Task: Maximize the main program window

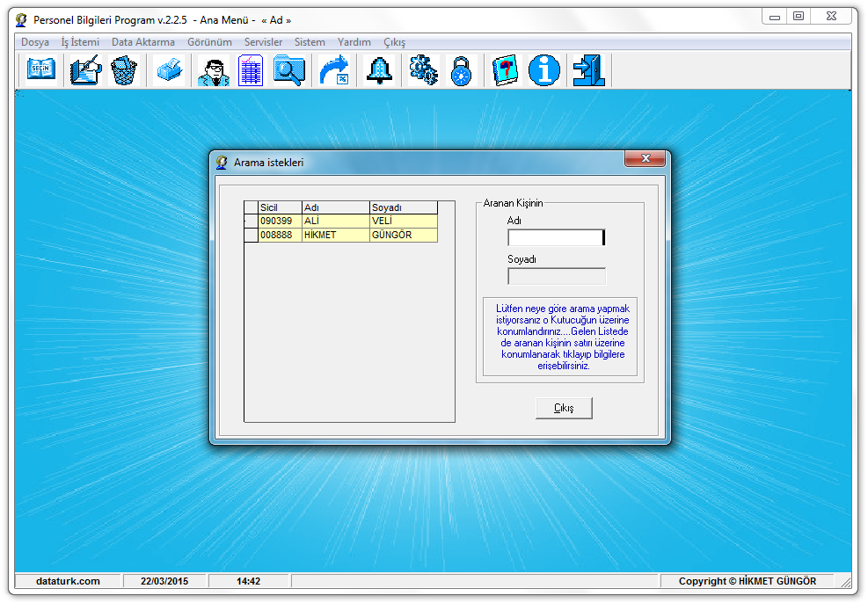Action: [x=799, y=17]
